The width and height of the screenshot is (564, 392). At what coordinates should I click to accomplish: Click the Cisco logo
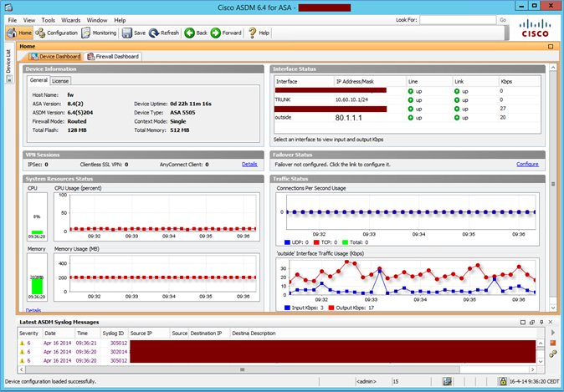(x=536, y=28)
